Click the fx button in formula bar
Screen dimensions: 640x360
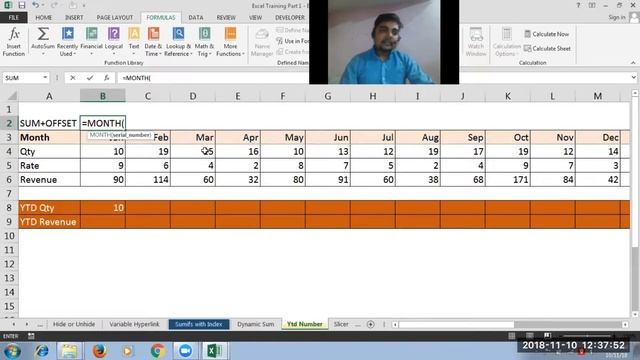[x=107, y=78]
